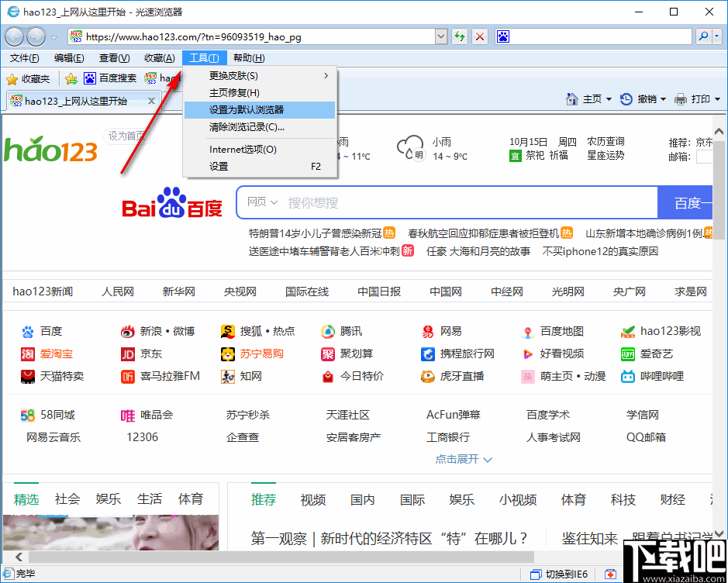This screenshot has width=728, height=583.
Task: Select 清除浏览记录(C)... menu entry
Action: click(x=260, y=127)
